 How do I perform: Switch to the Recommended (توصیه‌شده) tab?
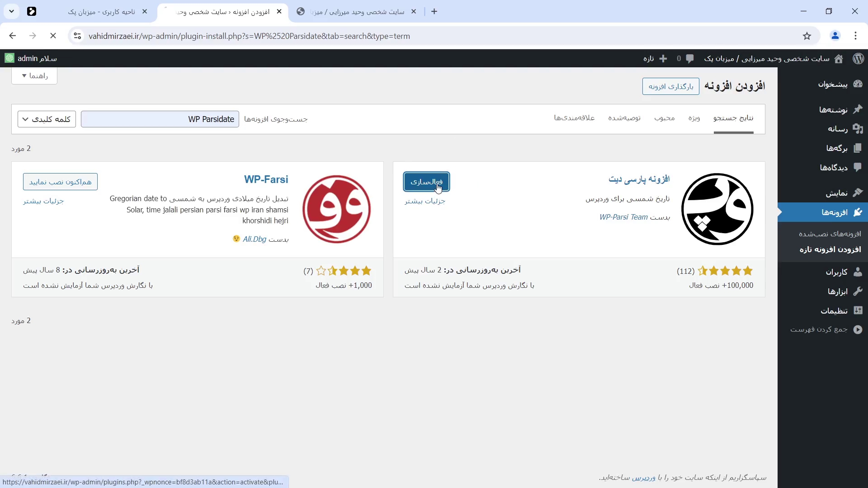coord(624,118)
